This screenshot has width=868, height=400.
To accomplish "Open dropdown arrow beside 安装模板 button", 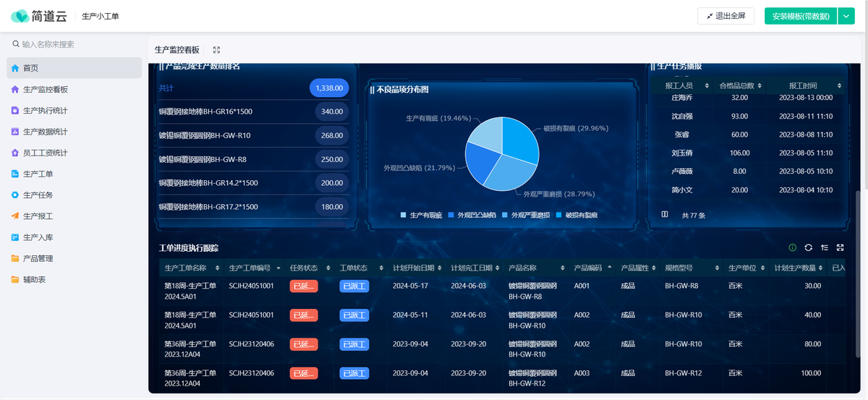I will click(x=846, y=16).
